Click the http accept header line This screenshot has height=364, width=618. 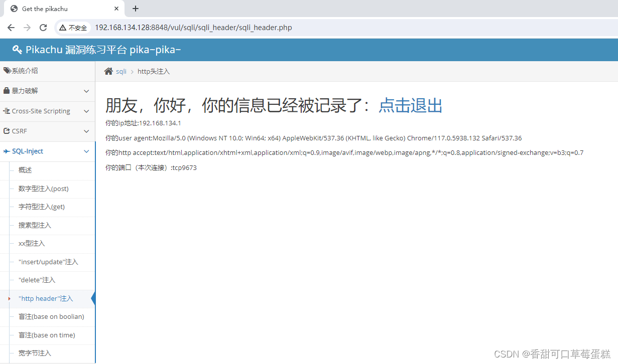(344, 153)
